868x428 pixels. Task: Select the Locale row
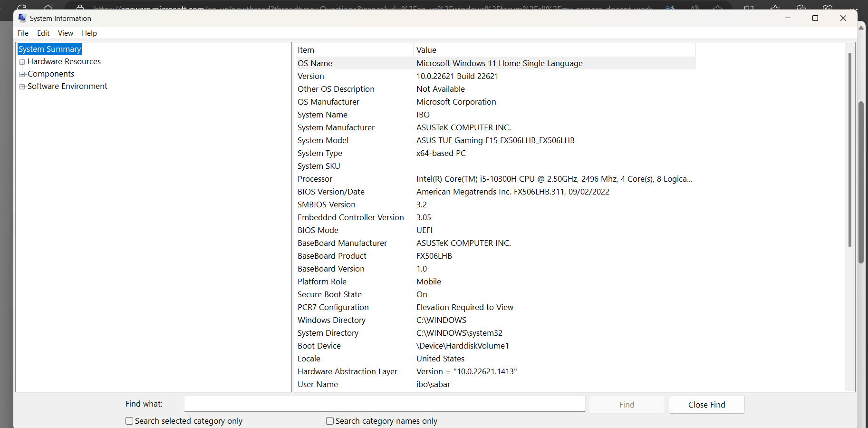pyautogui.click(x=496, y=359)
